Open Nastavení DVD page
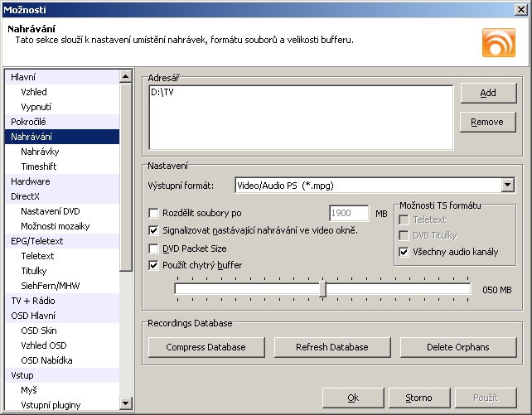 pos(62,211)
